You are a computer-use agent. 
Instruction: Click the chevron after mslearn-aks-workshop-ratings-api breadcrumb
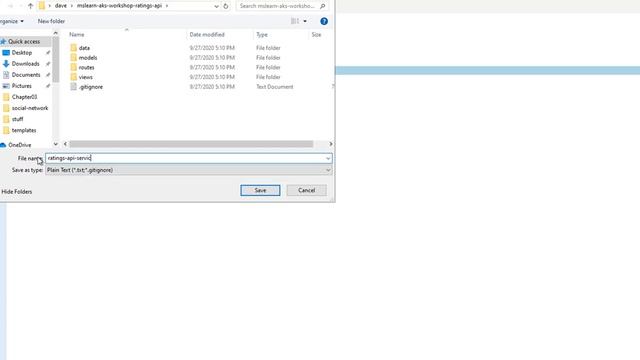pos(167,6)
